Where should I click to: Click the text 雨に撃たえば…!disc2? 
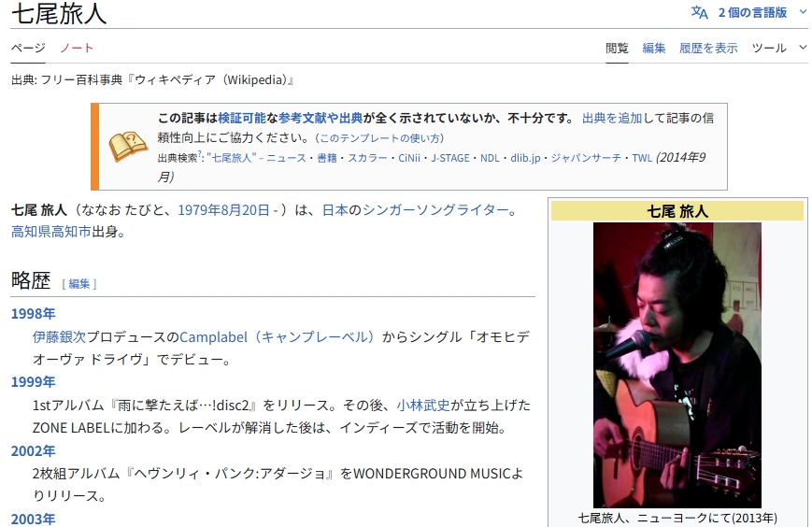(x=183, y=406)
